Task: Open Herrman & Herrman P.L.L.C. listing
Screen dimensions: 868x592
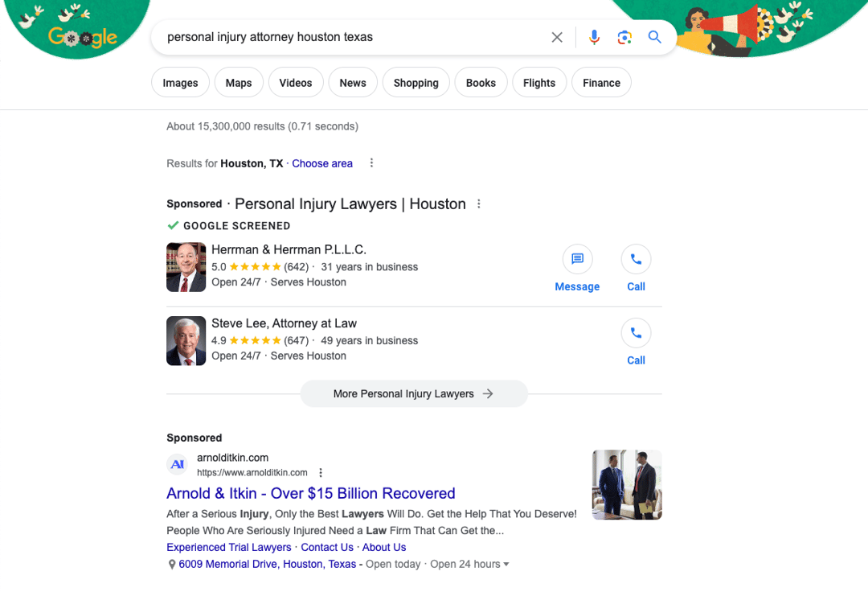Action: pos(289,250)
